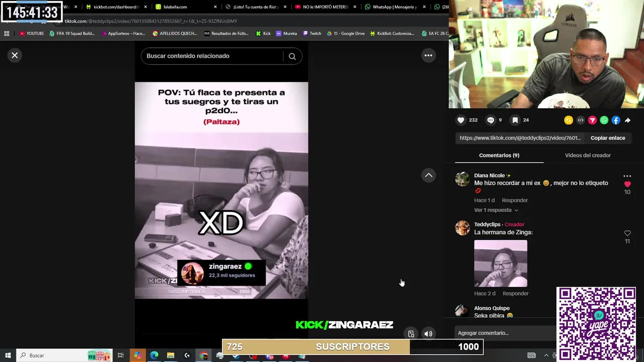
Task: Close the falabella.com tab
Action: tap(215, 7)
